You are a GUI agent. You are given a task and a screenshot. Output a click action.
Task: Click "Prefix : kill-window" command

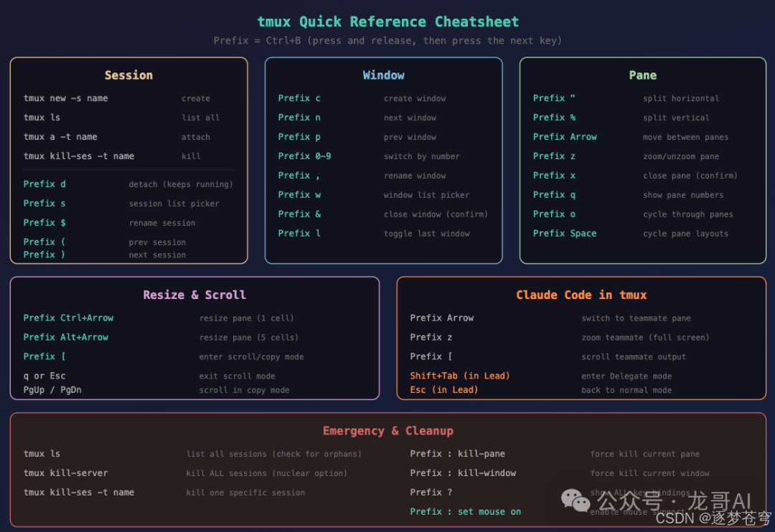tap(463, 472)
